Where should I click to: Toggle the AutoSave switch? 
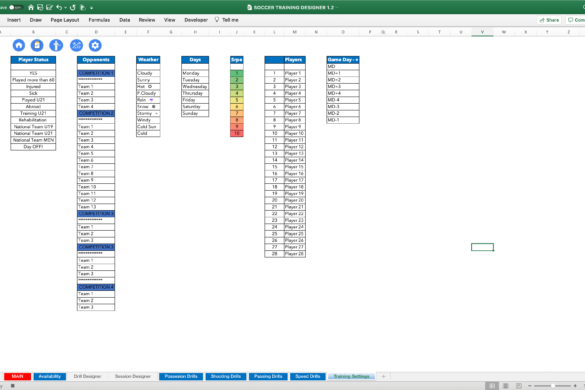(16, 7)
